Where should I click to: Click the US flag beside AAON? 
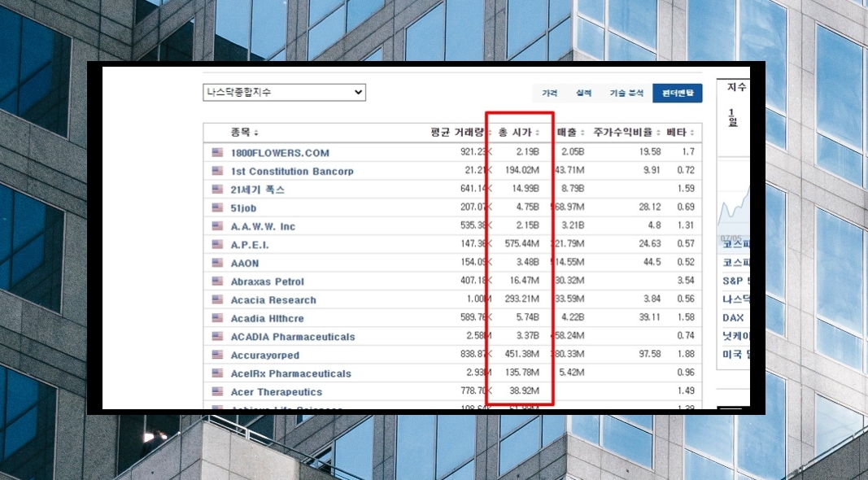click(217, 263)
